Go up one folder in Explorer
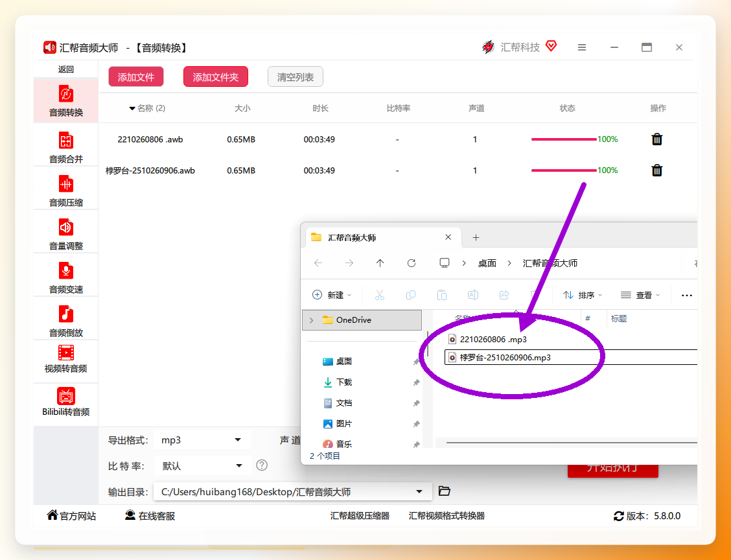731x560 pixels. [380, 263]
